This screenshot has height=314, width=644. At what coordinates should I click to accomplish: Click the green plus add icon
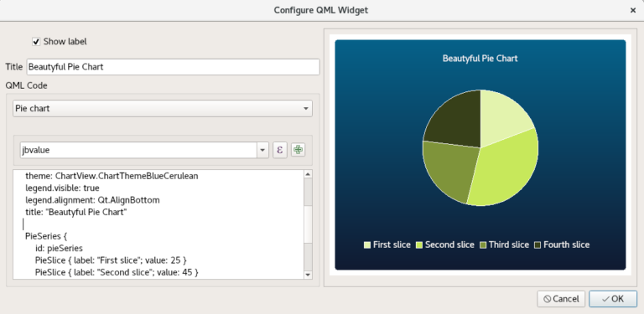[x=298, y=150]
